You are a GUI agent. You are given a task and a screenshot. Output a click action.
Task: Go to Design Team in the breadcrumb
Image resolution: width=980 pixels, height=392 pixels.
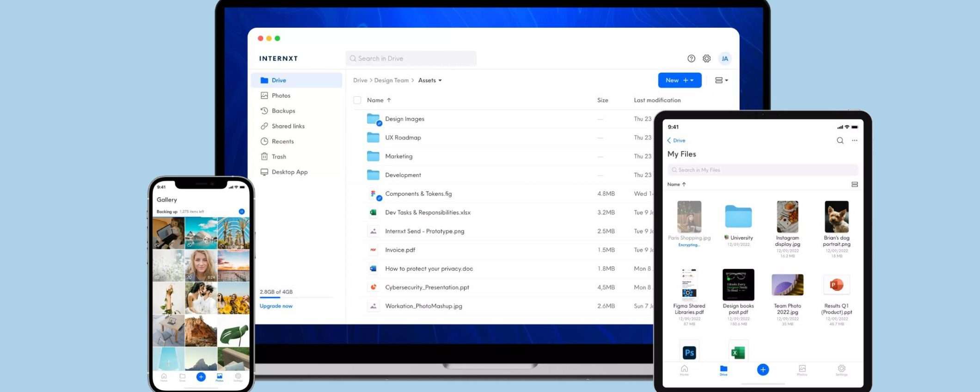coord(392,80)
